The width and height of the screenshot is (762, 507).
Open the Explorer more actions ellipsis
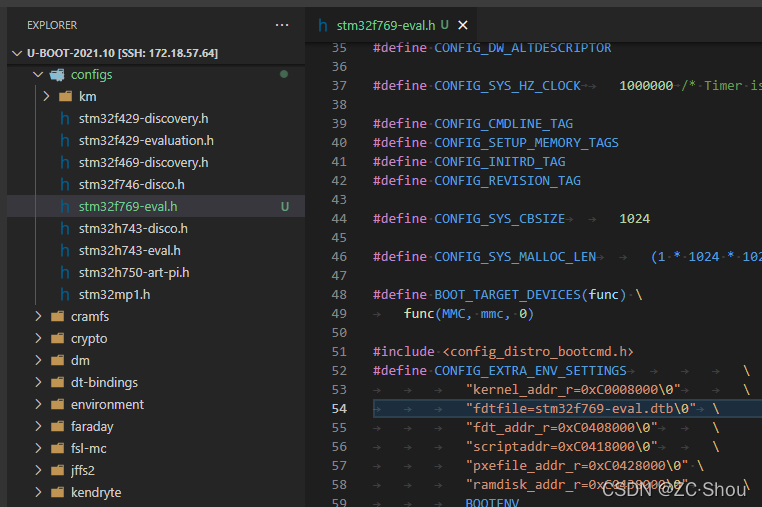pyautogui.click(x=282, y=25)
